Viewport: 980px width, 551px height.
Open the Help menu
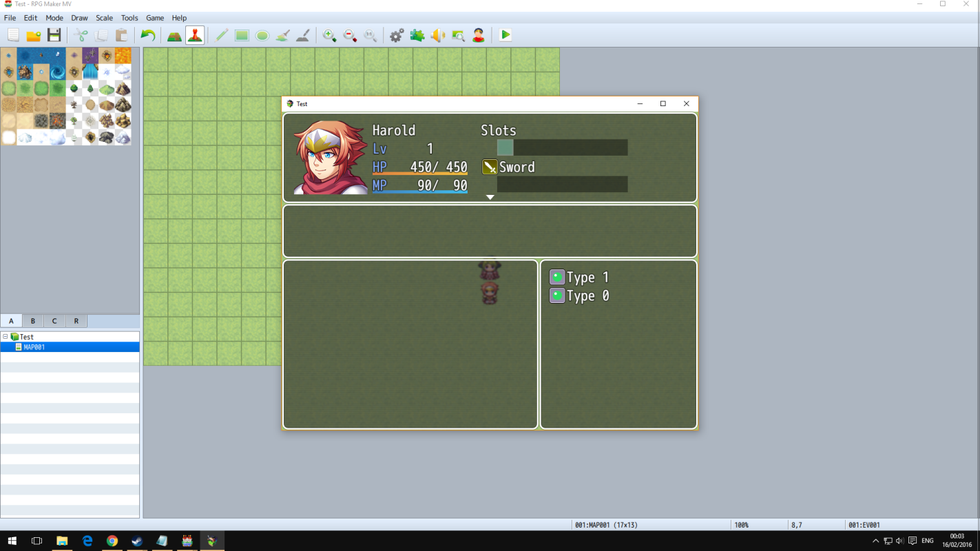click(179, 18)
